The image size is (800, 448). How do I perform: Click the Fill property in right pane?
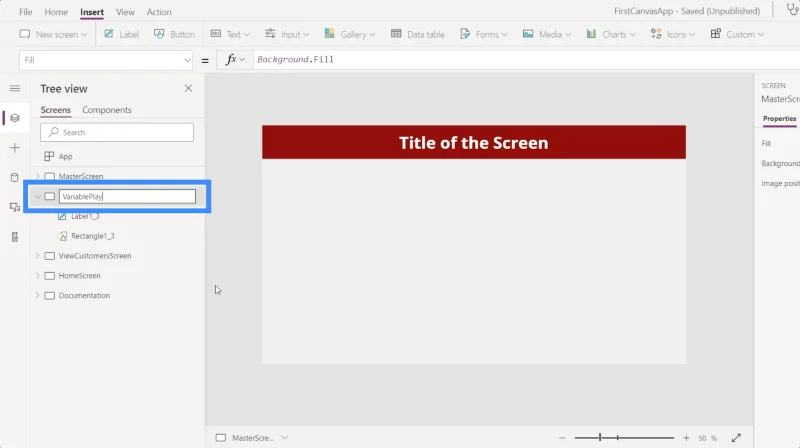766,143
